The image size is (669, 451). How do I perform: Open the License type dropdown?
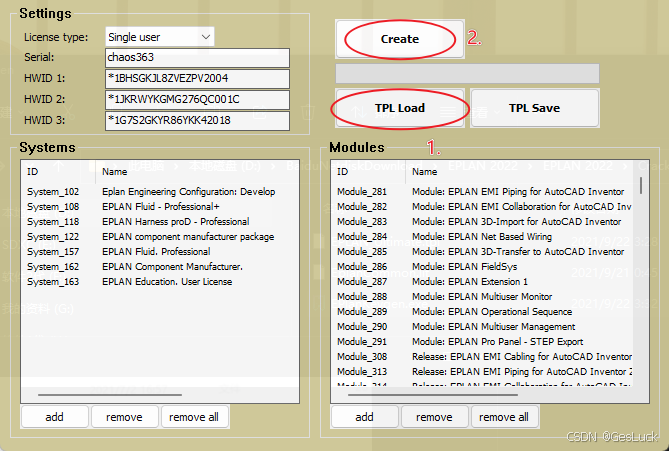160,37
